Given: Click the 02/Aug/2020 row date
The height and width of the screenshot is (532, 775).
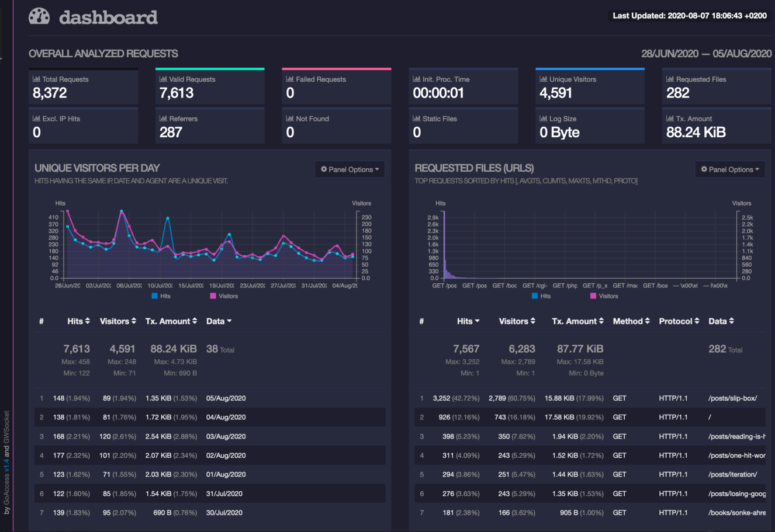Looking at the screenshot, I should pos(226,455).
